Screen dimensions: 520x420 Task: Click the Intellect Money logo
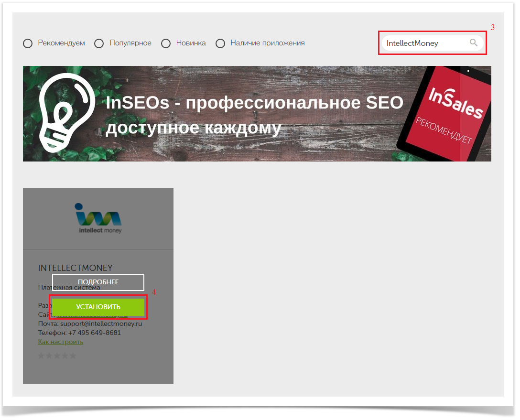[98, 218]
